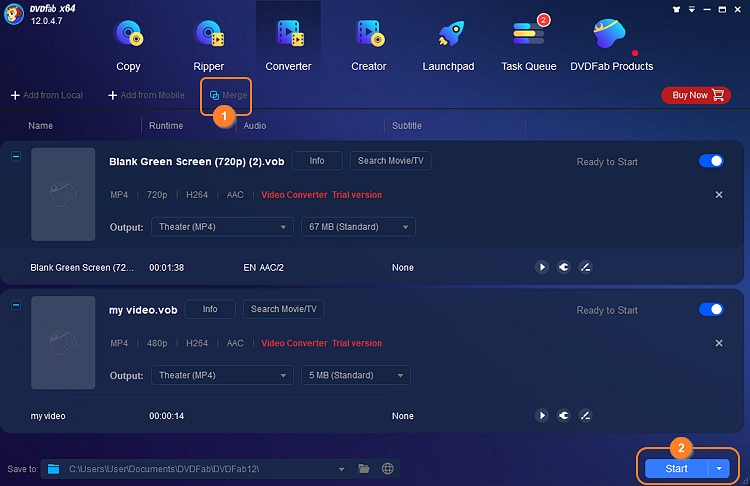The height and width of the screenshot is (486, 750).
Task: Select EN AAC/2 audio track
Action: pyautogui.click(x=264, y=267)
